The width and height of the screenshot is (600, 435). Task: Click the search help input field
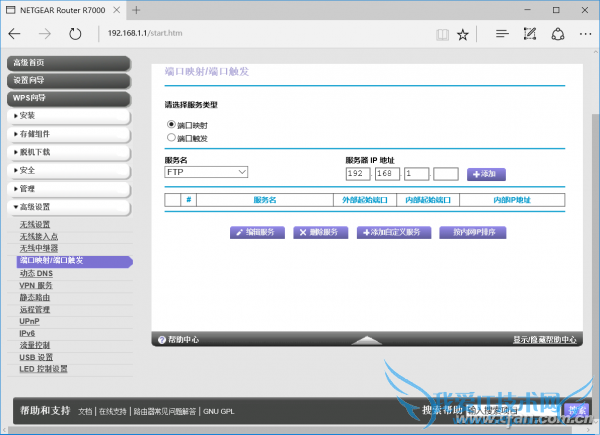(x=512, y=411)
